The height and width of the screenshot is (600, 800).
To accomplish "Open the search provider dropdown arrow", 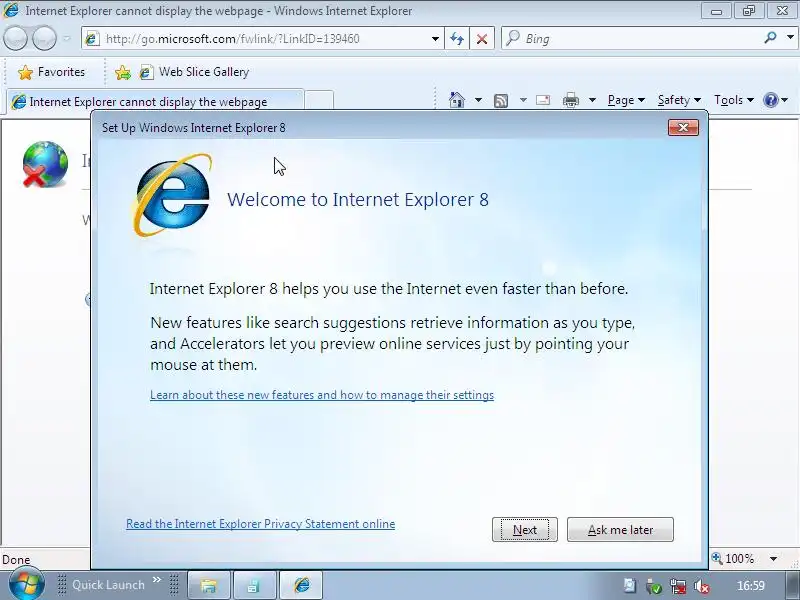I will [x=790, y=37].
